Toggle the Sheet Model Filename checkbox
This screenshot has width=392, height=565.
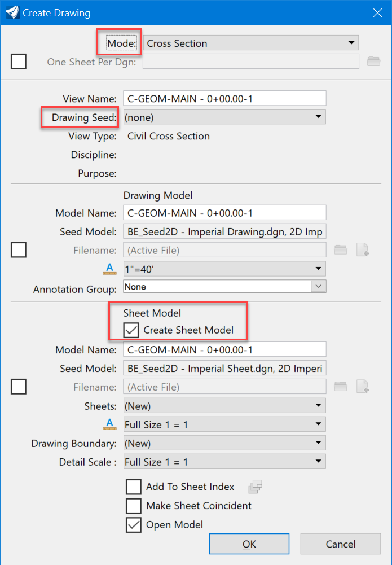pos(19,387)
